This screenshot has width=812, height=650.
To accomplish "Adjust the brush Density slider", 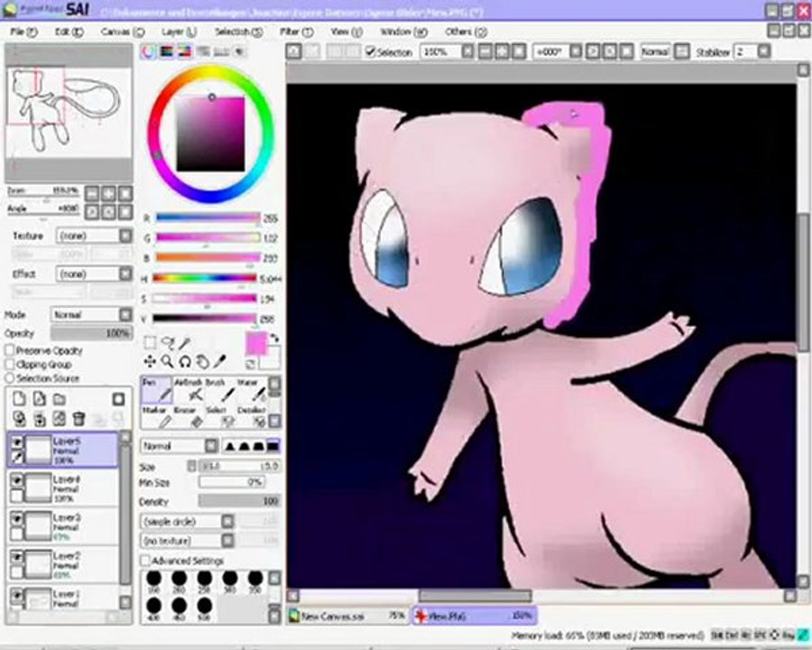I will (x=239, y=501).
